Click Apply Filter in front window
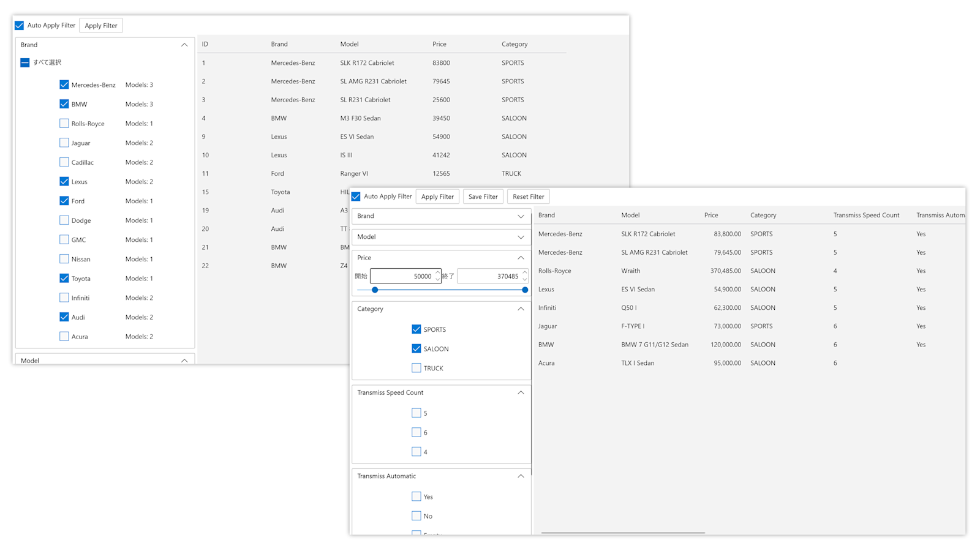The image size is (980, 551). coord(437,197)
